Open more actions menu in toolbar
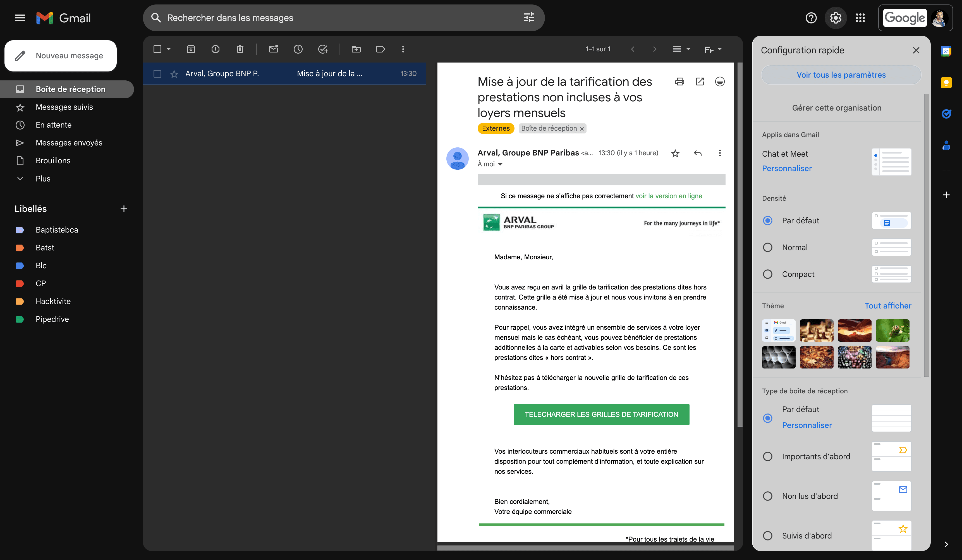 point(403,49)
